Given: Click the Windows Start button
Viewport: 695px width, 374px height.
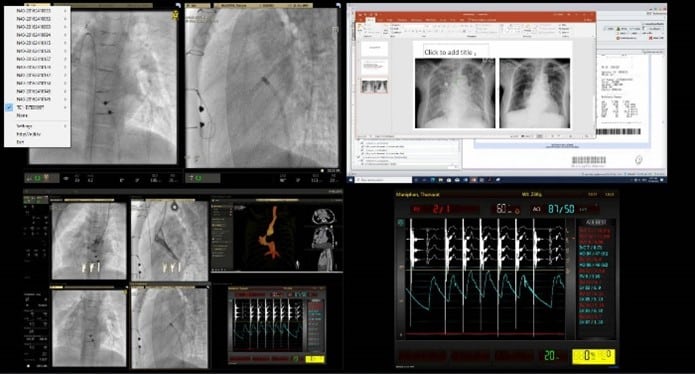Looking at the screenshot, I should (352, 180).
